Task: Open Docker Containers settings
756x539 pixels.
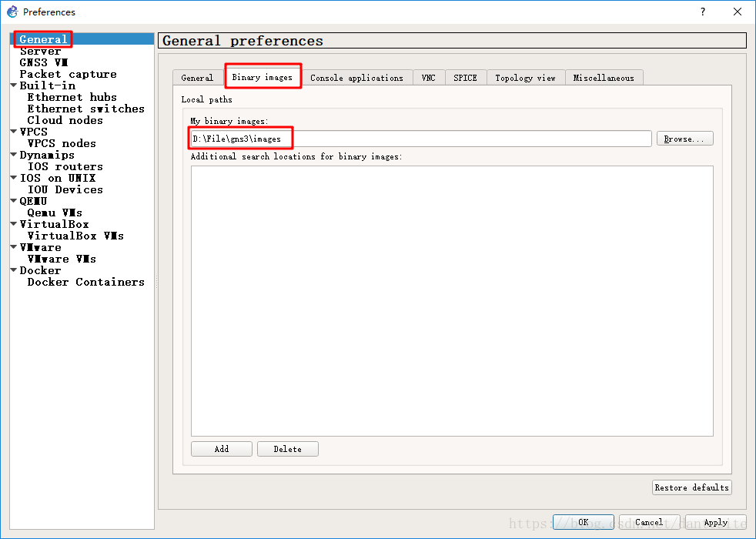Action: pyautogui.click(x=85, y=283)
